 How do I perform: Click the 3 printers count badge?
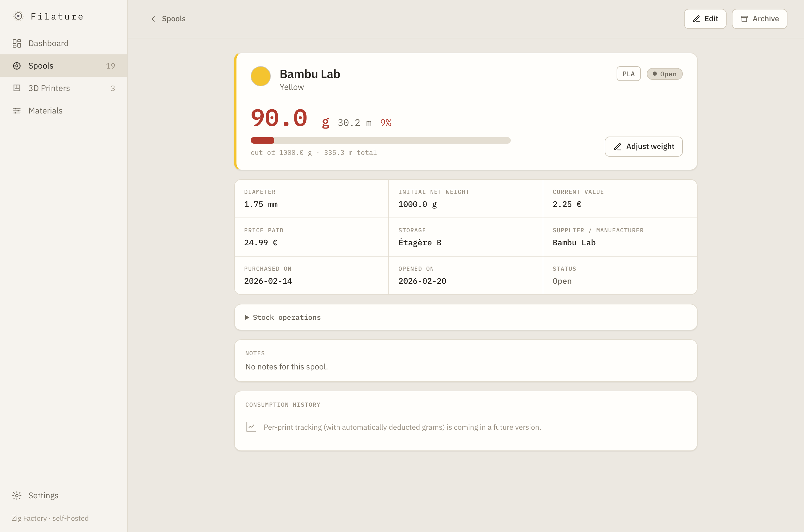pyautogui.click(x=113, y=88)
